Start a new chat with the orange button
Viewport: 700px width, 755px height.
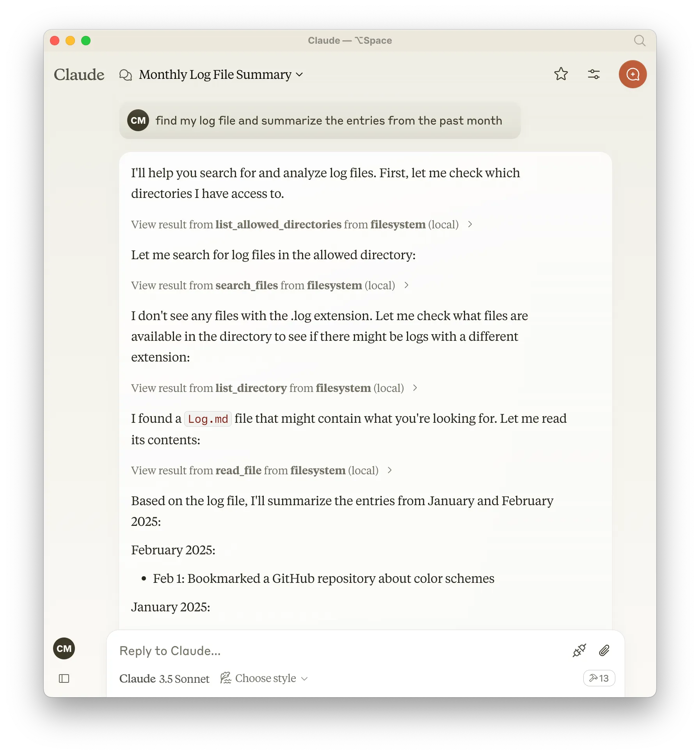(x=632, y=74)
